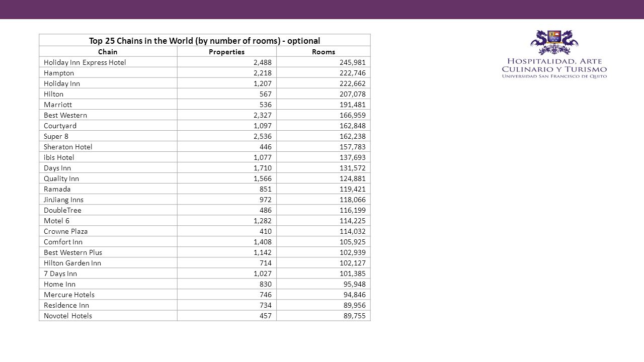Click the 'JinJiang Inns' cell
644x362 pixels.
click(108, 200)
